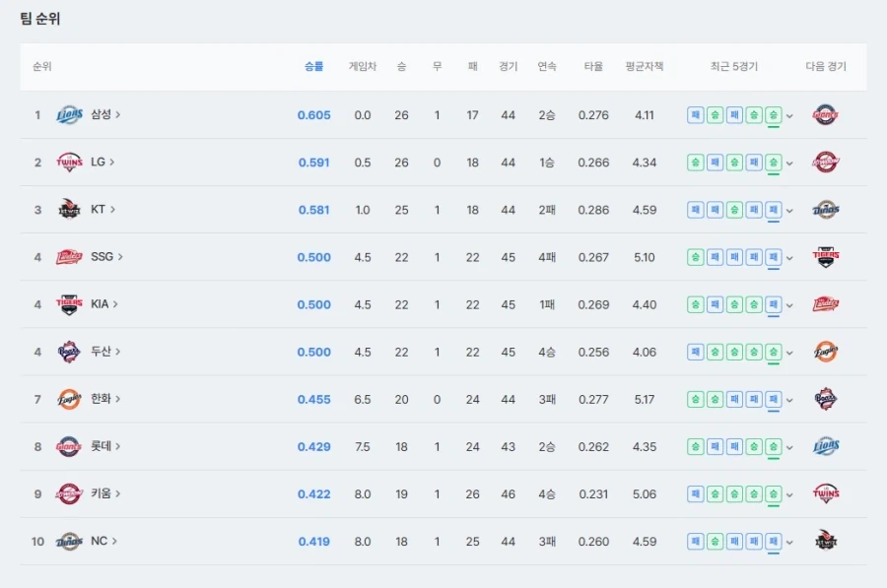This screenshot has width=887, height=588.
Task: Click the 0.605 win rate value
Action: click(x=314, y=115)
